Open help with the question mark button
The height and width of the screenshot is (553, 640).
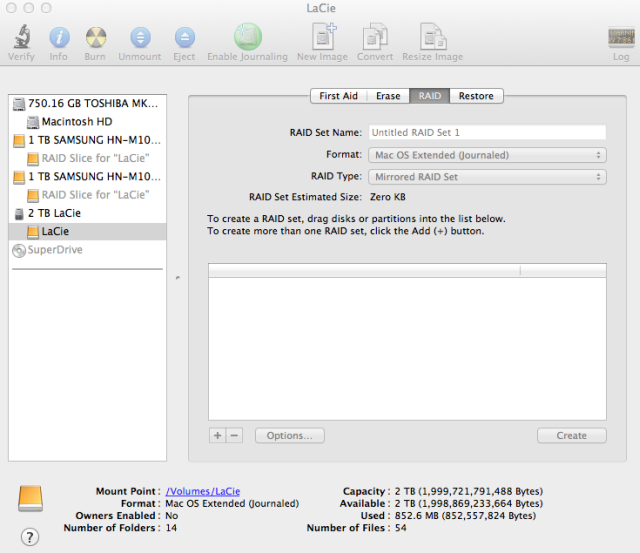coord(30,536)
